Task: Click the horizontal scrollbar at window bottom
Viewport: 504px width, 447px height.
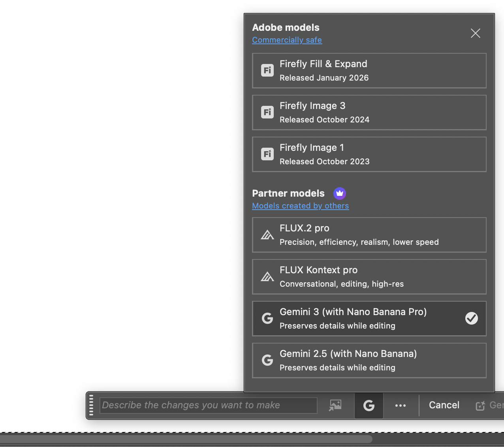Action: [186, 439]
